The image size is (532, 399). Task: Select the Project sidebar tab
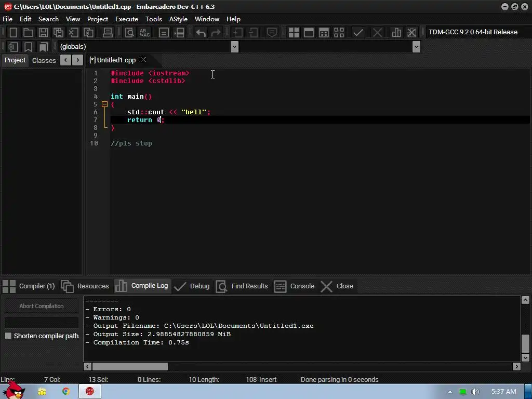coord(15,60)
